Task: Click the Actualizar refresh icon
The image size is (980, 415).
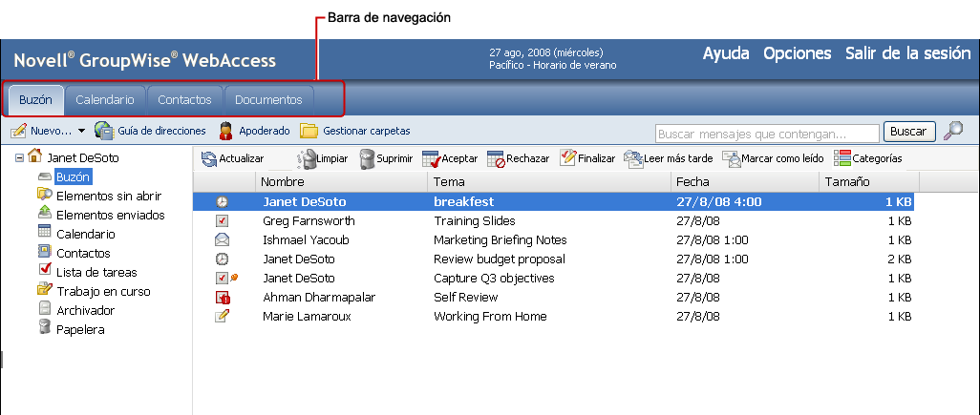Action: click(209, 159)
